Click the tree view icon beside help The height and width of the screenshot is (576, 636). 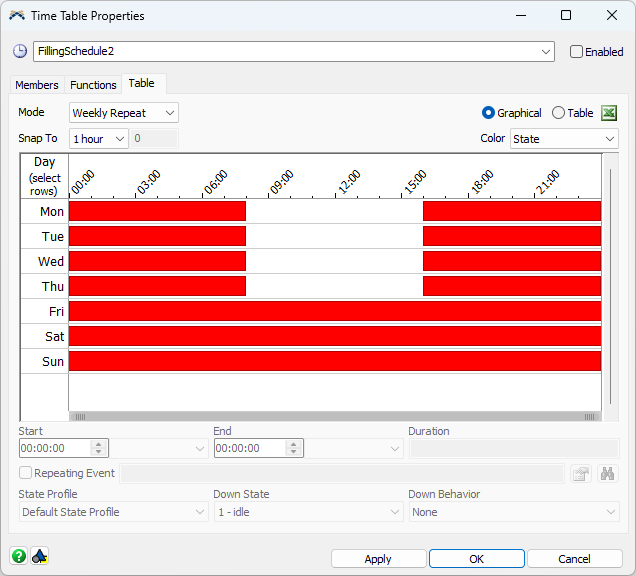(40, 556)
